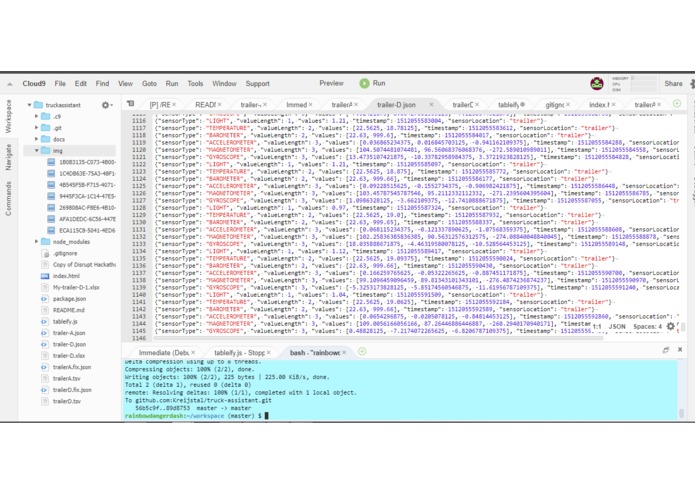The width and height of the screenshot is (695, 494).
Task: Switch to the Commands side panel
Action: [8, 198]
